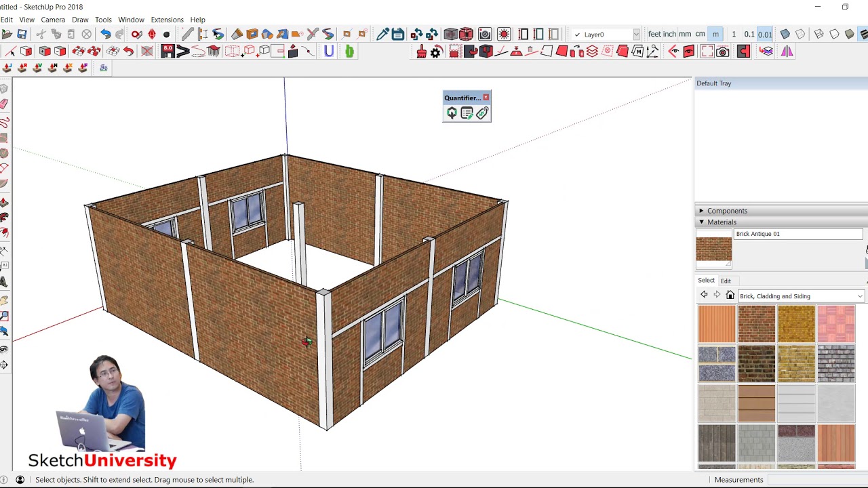Click the eyedropper sample icon

(382, 35)
